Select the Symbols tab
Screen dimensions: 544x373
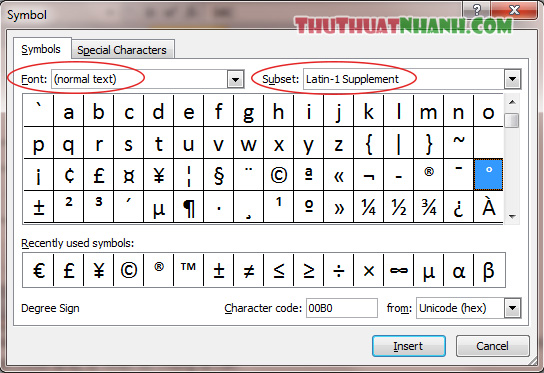click(41, 49)
